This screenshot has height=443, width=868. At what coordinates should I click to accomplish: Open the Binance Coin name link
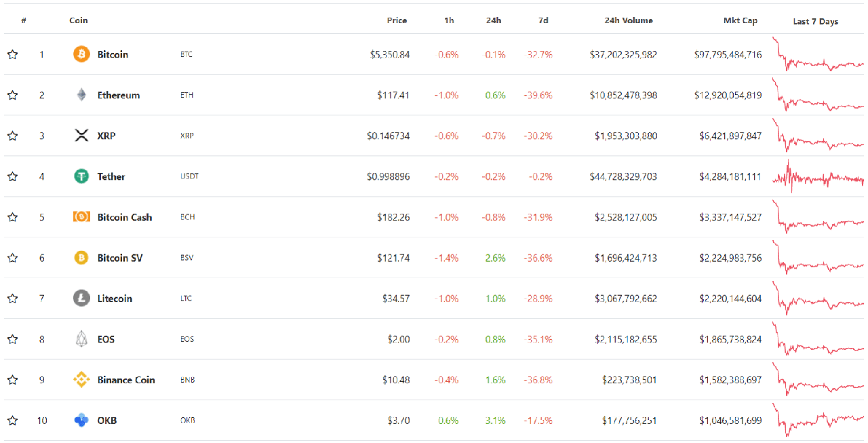pyautogui.click(x=126, y=380)
